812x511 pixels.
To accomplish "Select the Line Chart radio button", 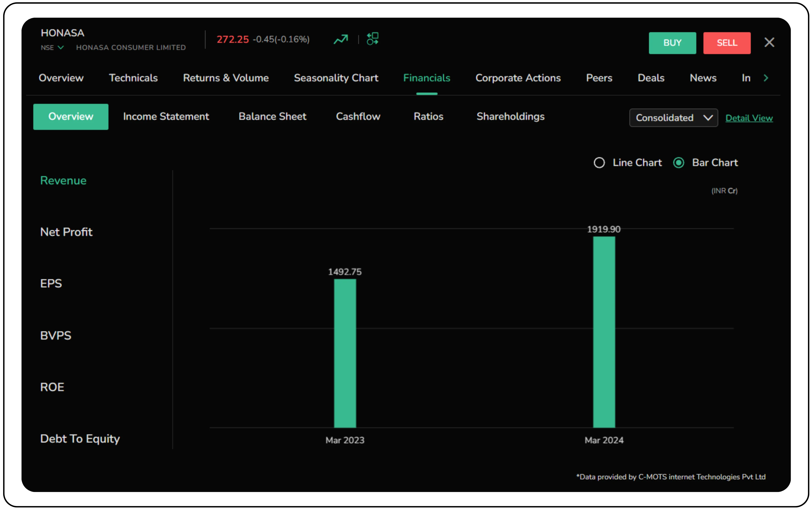I will [599, 162].
